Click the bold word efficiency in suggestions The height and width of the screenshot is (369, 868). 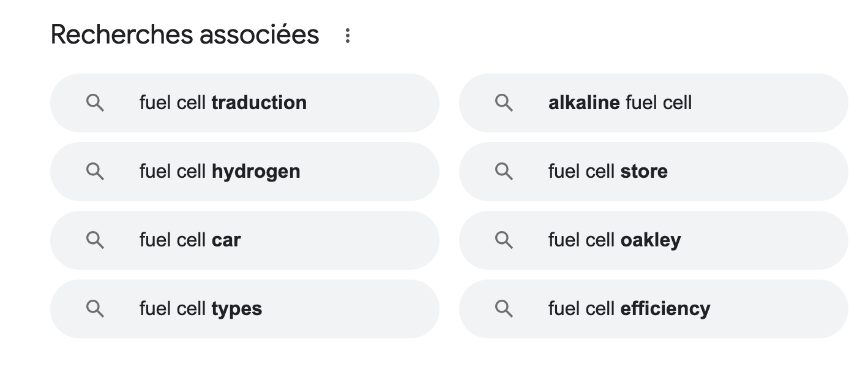pyautogui.click(x=665, y=309)
